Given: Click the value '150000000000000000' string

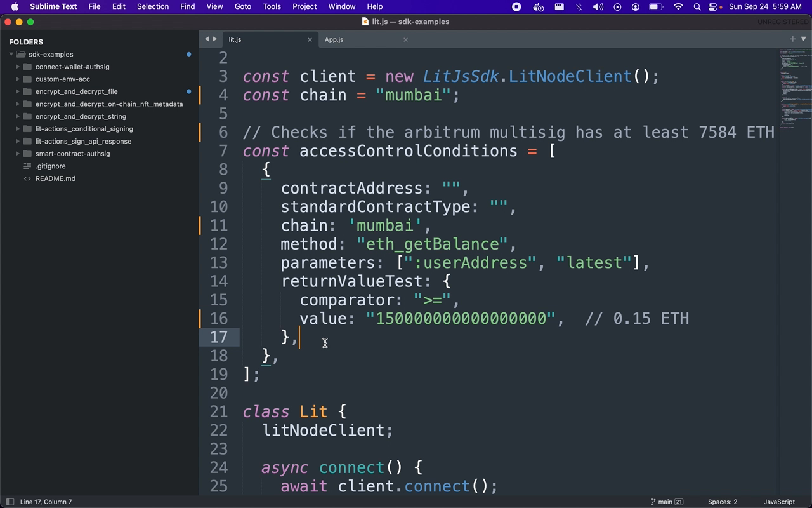Looking at the screenshot, I should coord(461,319).
